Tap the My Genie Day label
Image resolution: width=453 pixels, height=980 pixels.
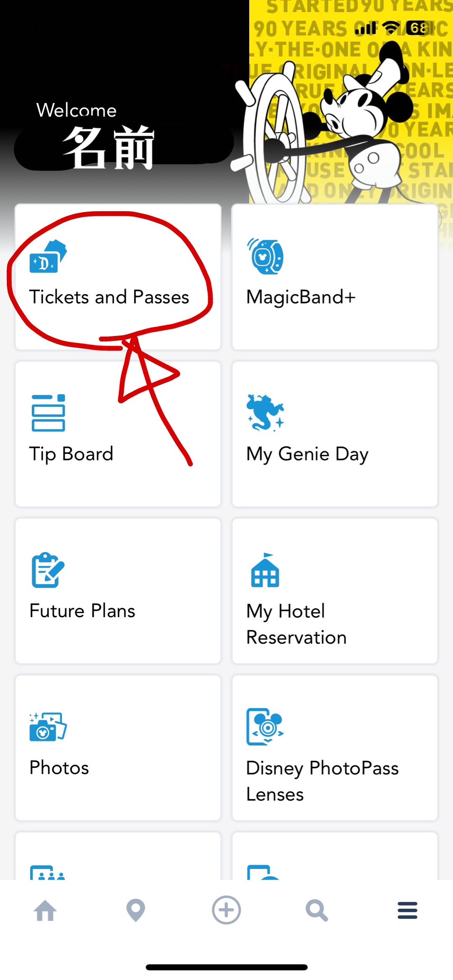(307, 454)
